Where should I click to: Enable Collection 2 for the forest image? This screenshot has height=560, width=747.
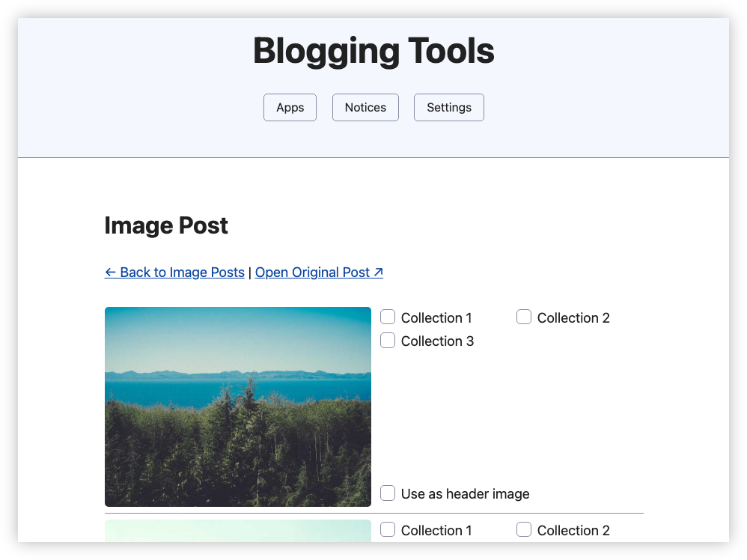click(x=524, y=317)
